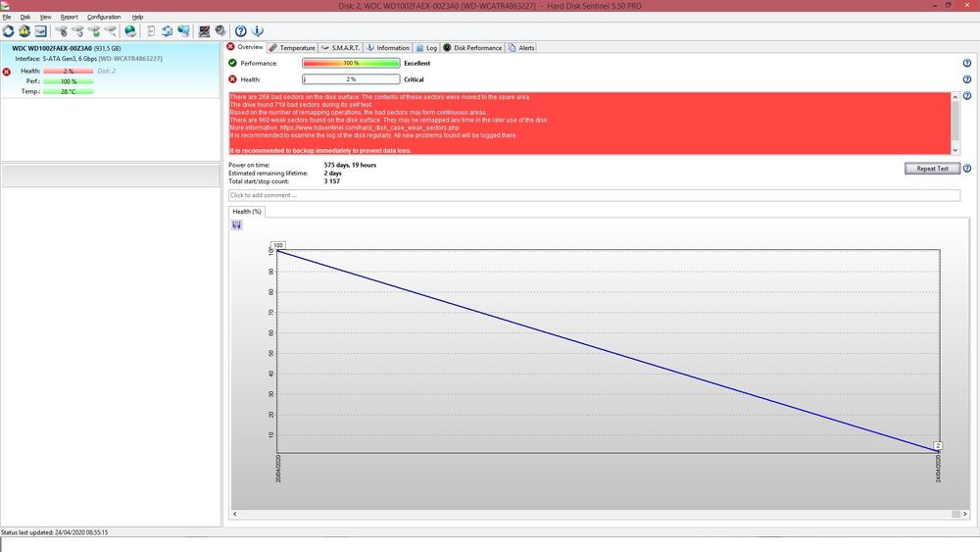The width and height of the screenshot is (980, 552).
Task: Click the Temp. 28 °C bar in disk list
Action: click(69, 91)
